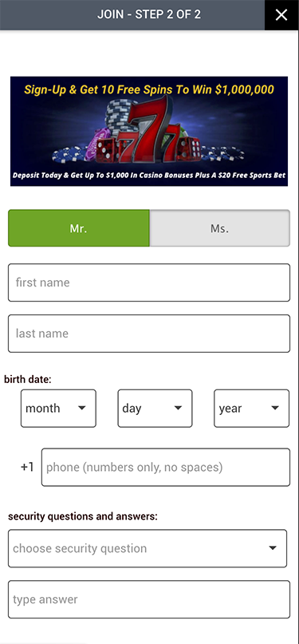Click the casino bonuses deposit text
Screen dimensions: 299x644
[x=149, y=176]
